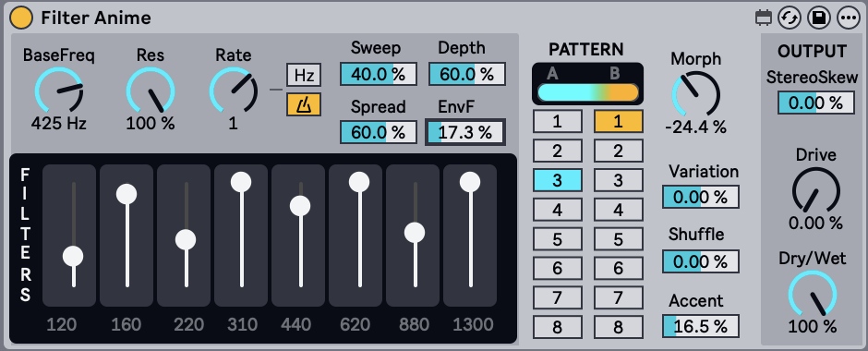Click the Accent 16.5 % field
Screen dimensions: 868x351
(x=701, y=326)
